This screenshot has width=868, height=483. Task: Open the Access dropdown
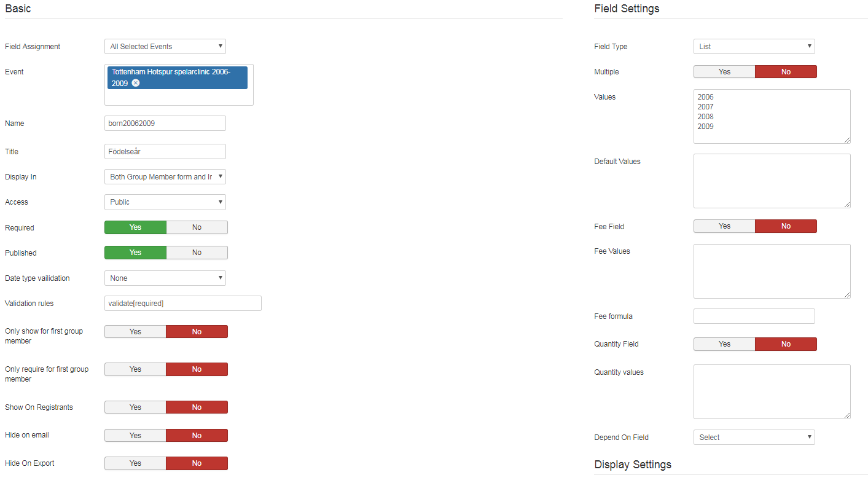coord(165,202)
